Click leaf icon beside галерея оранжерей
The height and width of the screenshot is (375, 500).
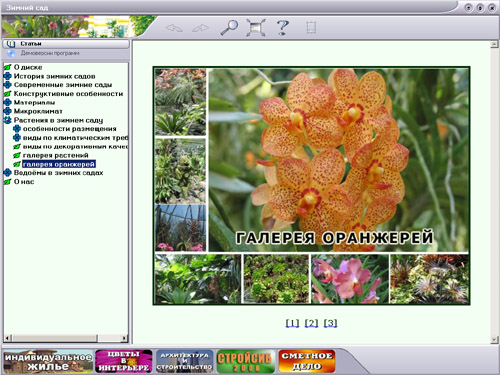[x=17, y=164]
